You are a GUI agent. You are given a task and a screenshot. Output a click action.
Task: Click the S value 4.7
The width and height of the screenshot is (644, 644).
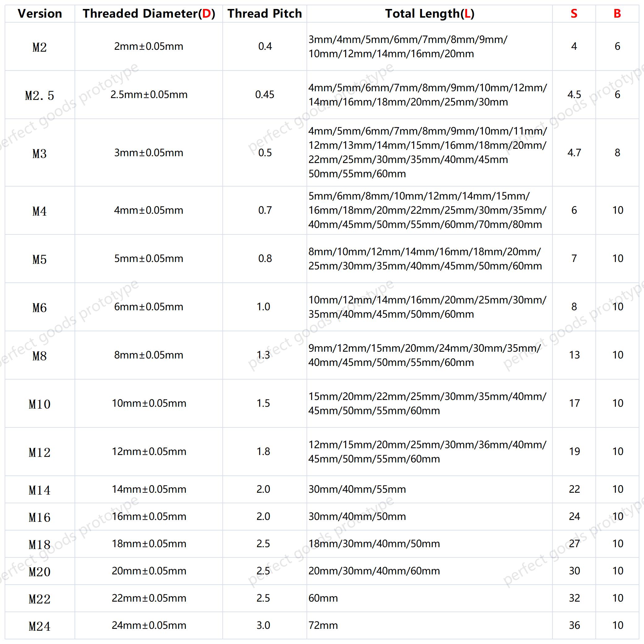click(574, 153)
